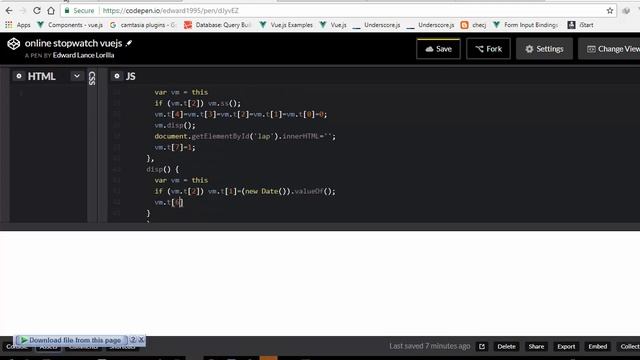Open Edward Lance Lorilla's profile link
The height and width of the screenshot is (360, 640).
tap(83, 55)
